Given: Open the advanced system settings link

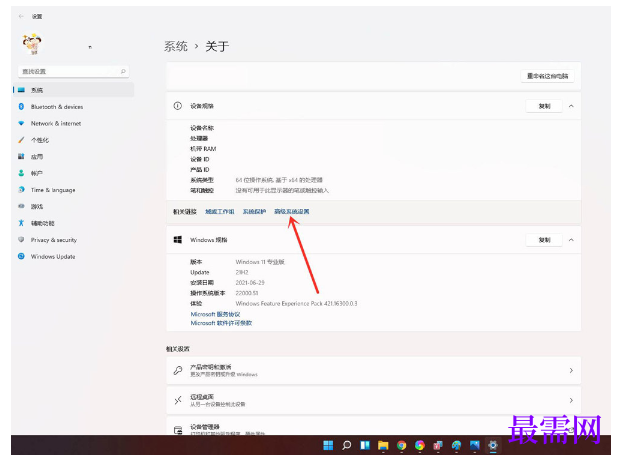Looking at the screenshot, I should pyautogui.click(x=292, y=212).
